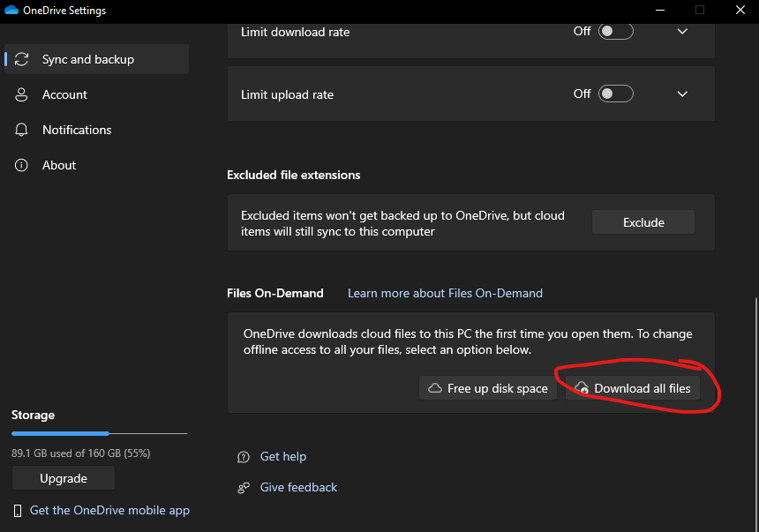Expand the Limit upload rate options
Viewport: 759px width, 532px height.
pyautogui.click(x=682, y=94)
